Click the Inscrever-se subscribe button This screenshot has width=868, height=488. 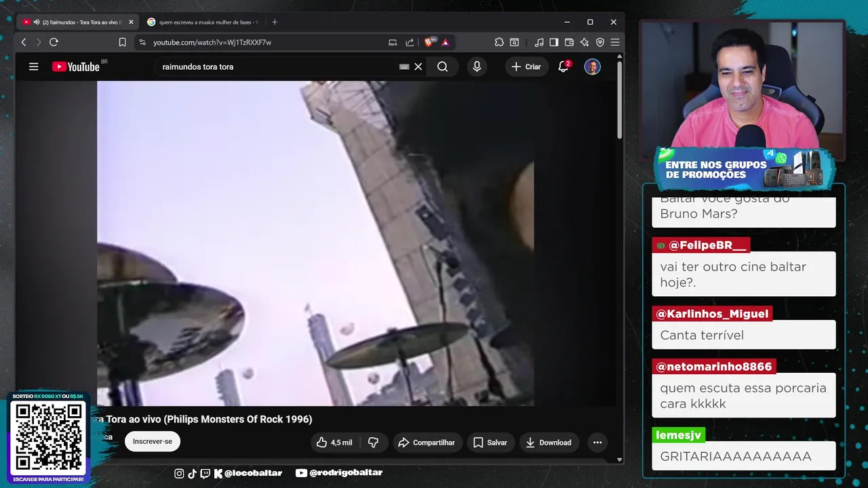pos(153,441)
